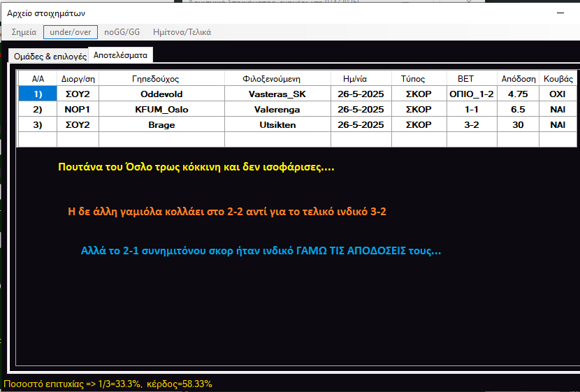The width and height of the screenshot is (580, 392).
Task: Switch to the Ομάδες & επιλογές tab
Action: pos(48,56)
